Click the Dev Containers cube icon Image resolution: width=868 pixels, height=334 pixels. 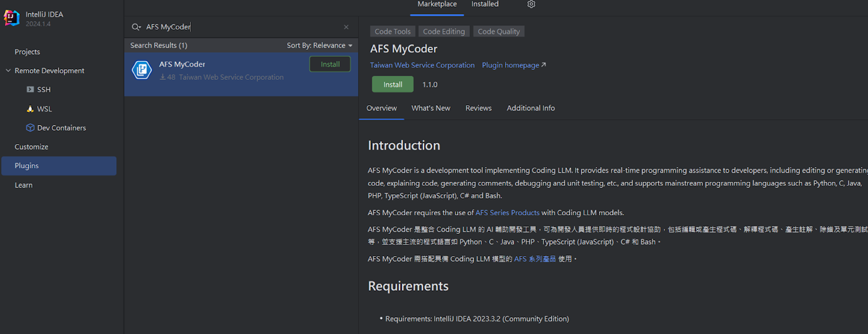(30, 128)
